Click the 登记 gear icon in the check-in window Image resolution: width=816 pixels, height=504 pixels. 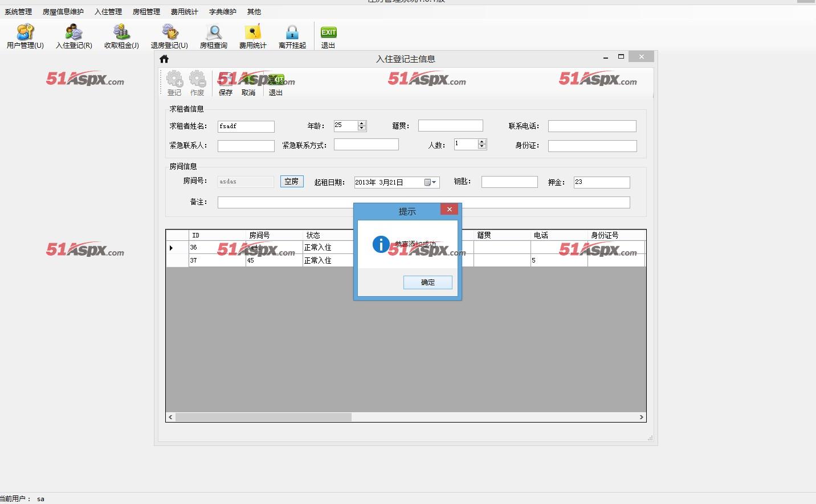(174, 83)
